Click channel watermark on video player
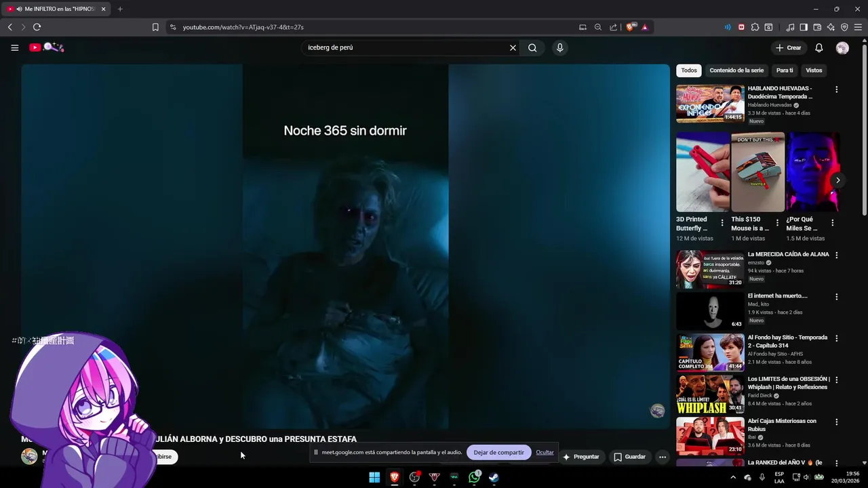 point(657,411)
